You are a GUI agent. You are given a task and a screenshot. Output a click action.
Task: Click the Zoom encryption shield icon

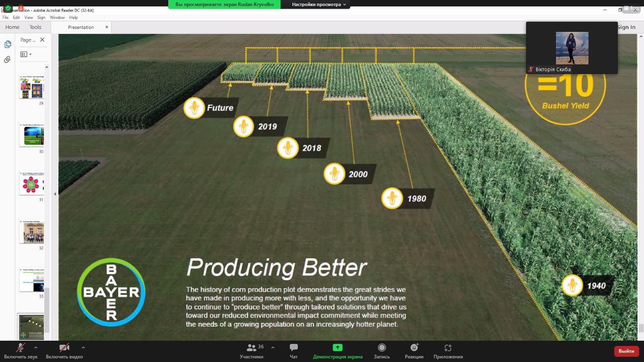(x=8, y=8)
